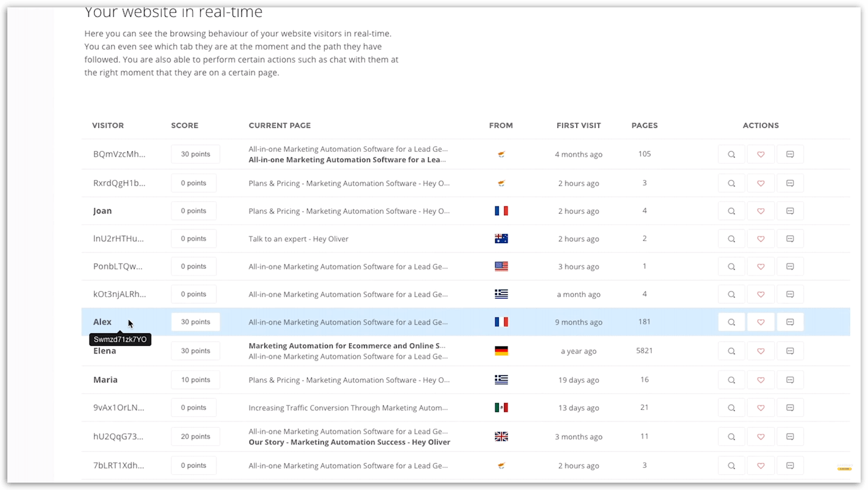Image resolution: width=868 pixels, height=490 pixels.
Task: Click the SCORE column header
Action: [x=185, y=126]
